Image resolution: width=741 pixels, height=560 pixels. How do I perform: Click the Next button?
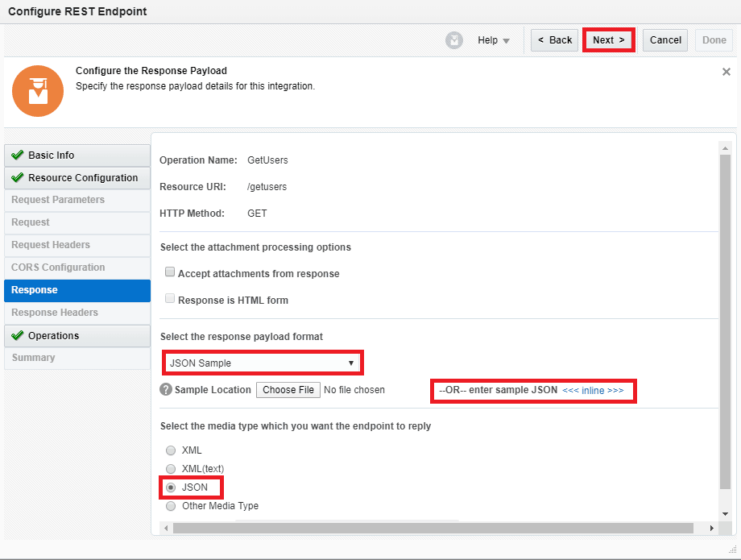[608, 40]
